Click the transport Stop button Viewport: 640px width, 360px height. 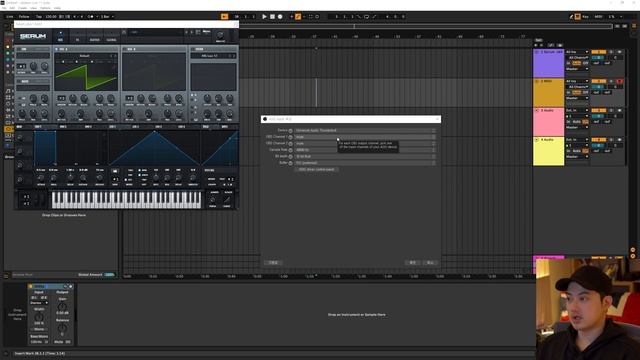(272, 17)
